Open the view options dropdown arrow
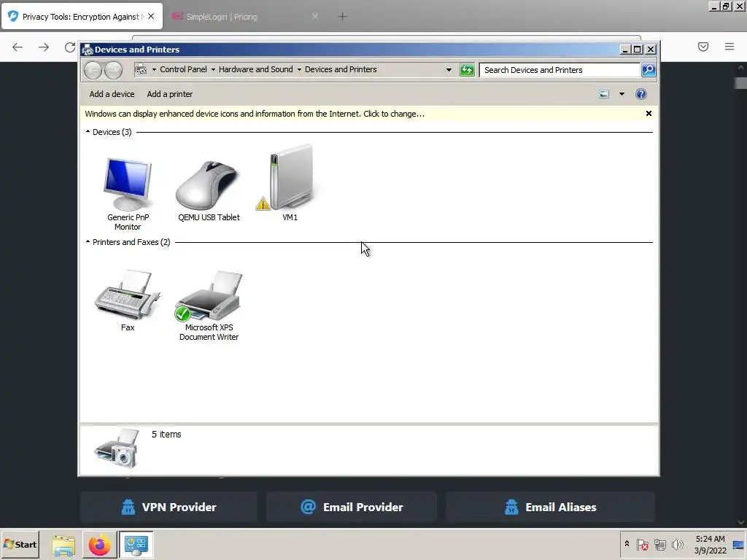 coord(622,94)
